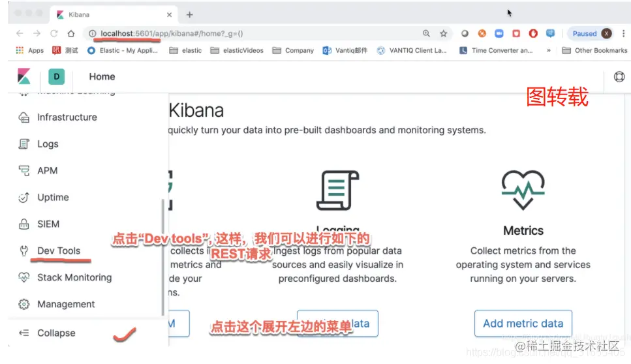Open the site info icon
The height and width of the screenshot is (364, 631).
coord(92,33)
